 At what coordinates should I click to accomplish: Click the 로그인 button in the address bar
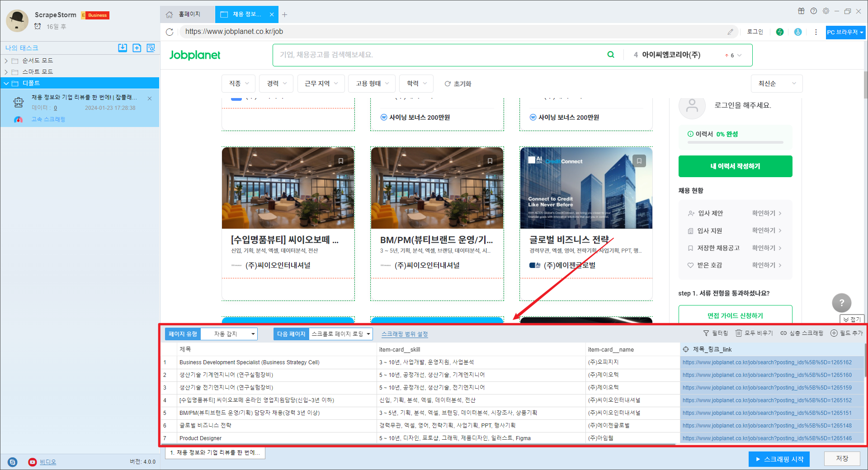tap(755, 32)
